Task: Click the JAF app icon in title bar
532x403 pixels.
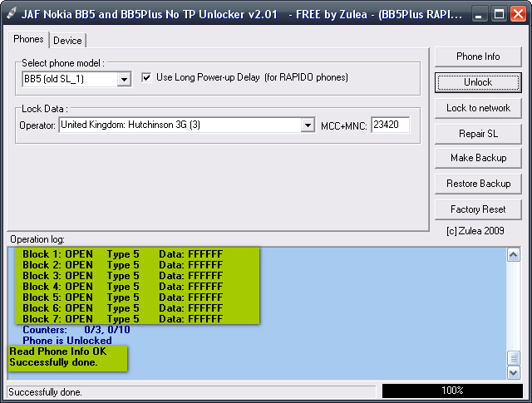Action: point(11,14)
